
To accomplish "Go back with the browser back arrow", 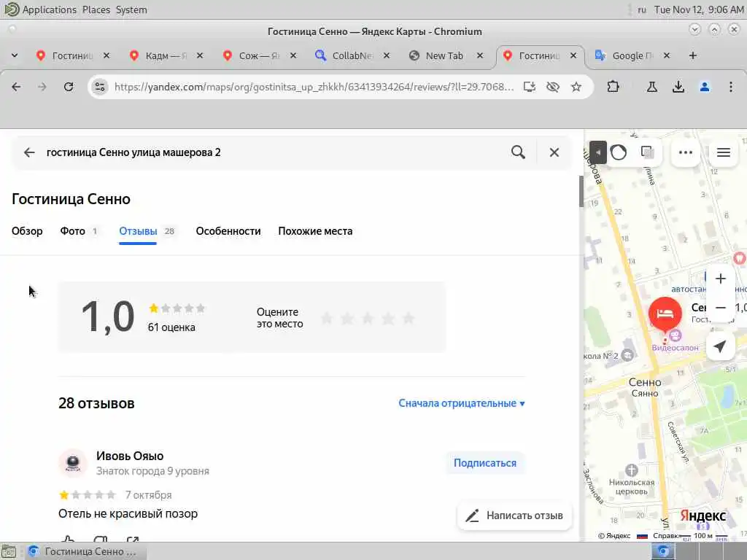I will [16, 87].
